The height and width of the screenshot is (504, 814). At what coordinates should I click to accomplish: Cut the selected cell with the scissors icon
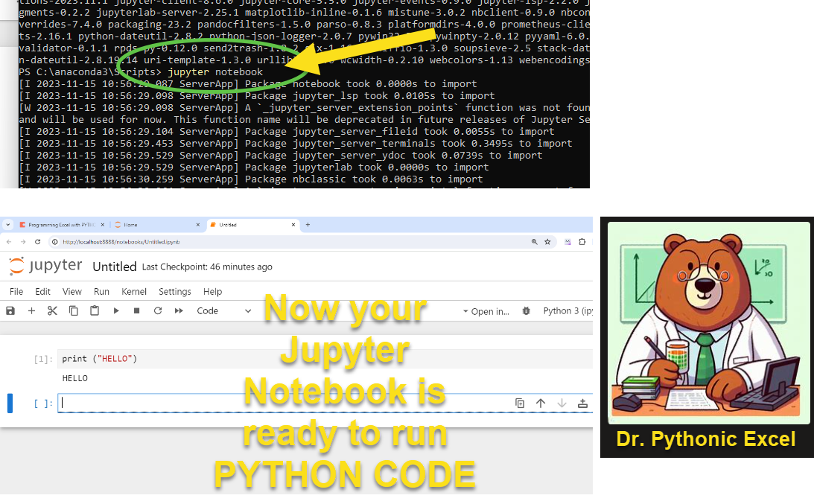[52, 311]
